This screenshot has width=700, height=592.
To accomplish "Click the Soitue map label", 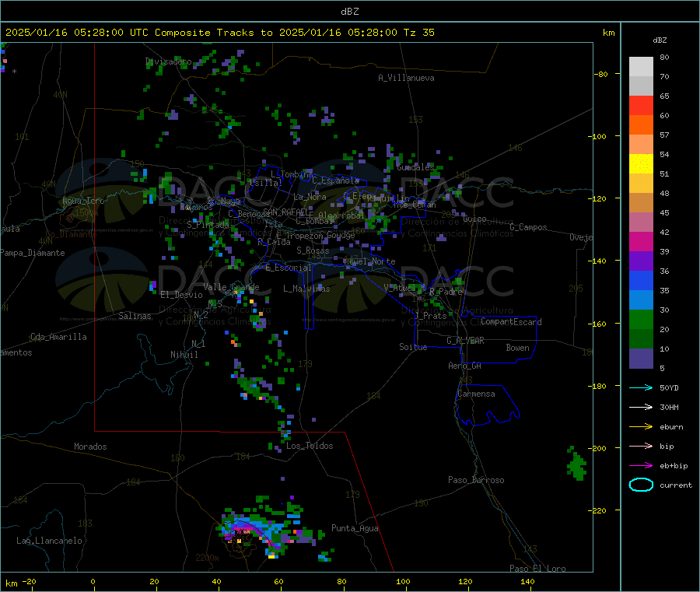I will click(413, 346).
